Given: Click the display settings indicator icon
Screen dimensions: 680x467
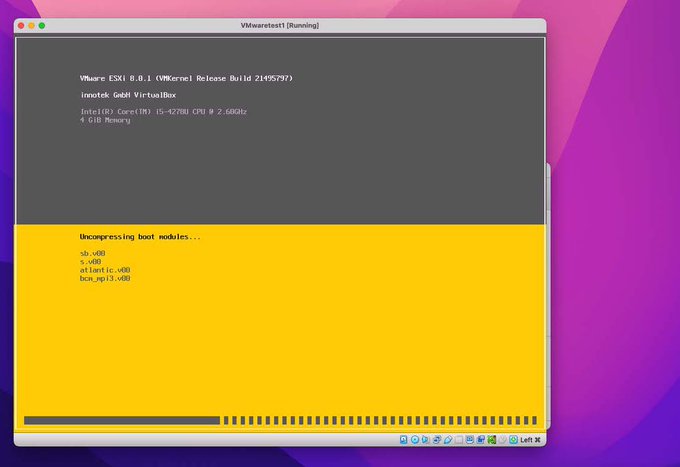Looking at the screenshot, I should [x=470, y=440].
